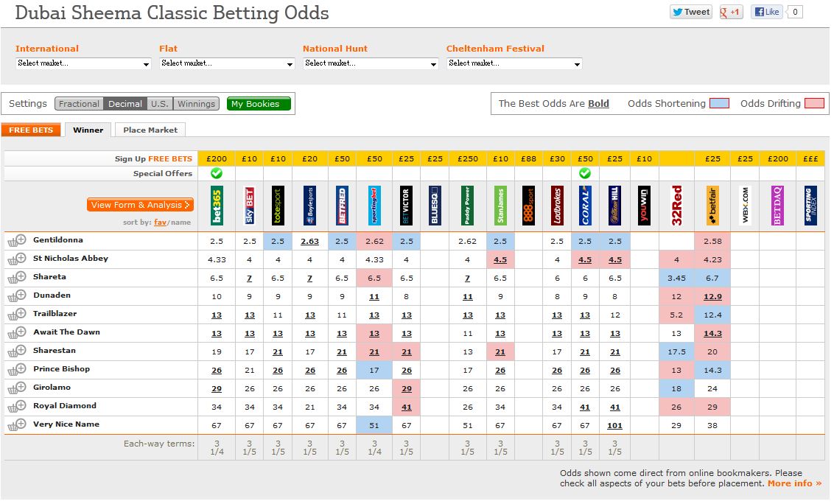Image resolution: width=834 pixels, height=504 pixels.
Task: Click the Betfair bookmaker logo
Action: coord(712,206)
